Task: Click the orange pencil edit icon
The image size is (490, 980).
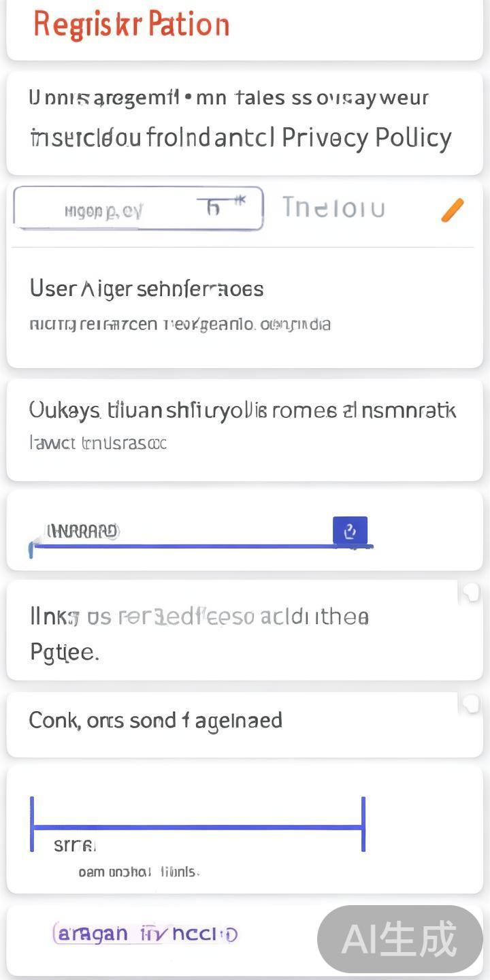Action: point(452,210)
